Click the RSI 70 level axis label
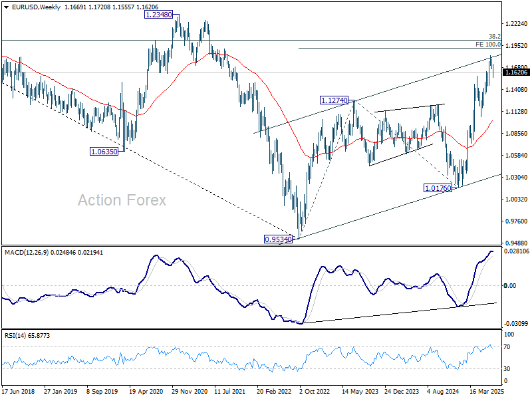 point(507,346)
